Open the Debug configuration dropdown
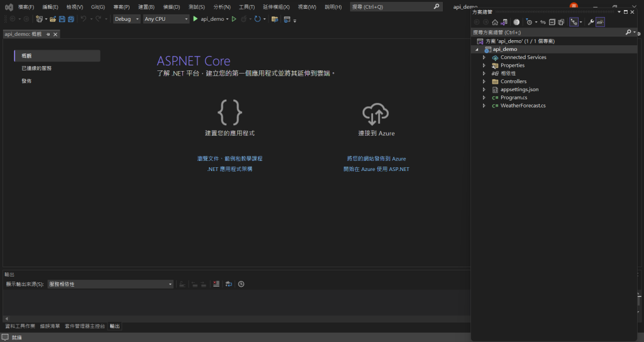This screenshot has width=644, height=342. click(127, 19)
